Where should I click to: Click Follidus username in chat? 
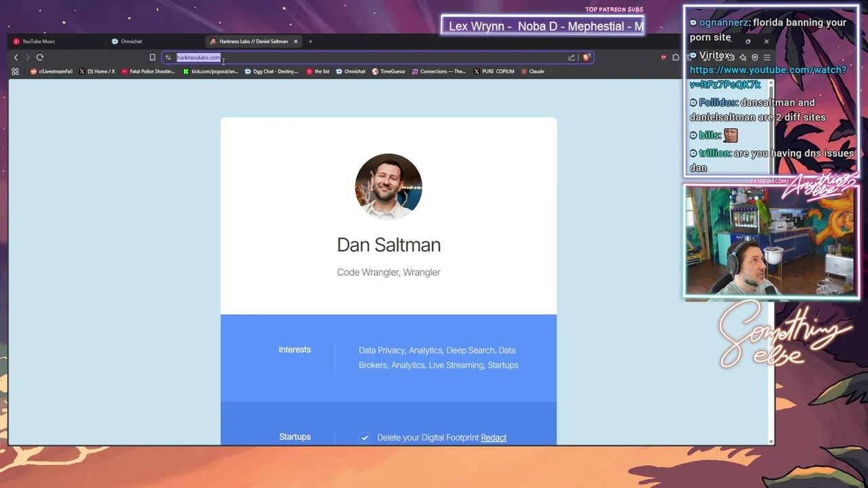tap(718, 103)
